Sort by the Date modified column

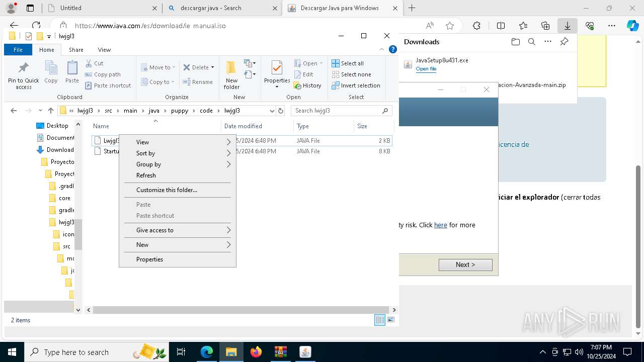[257, 126]
